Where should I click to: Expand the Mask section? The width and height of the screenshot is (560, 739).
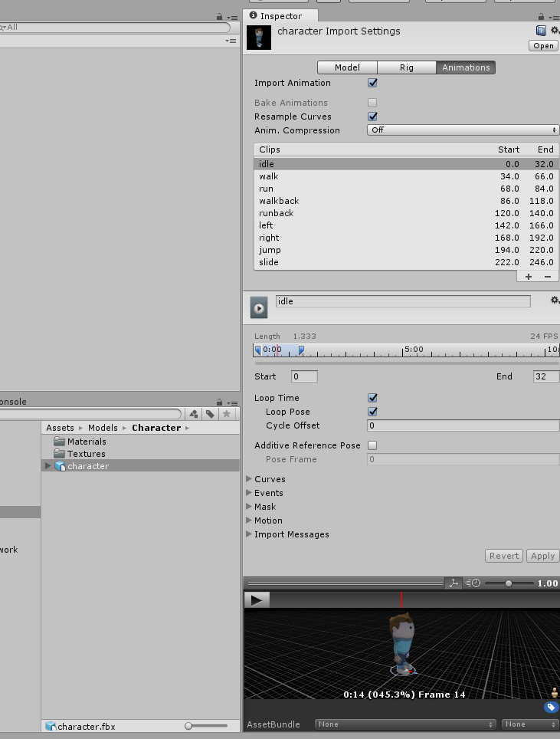tap(249, 507)
